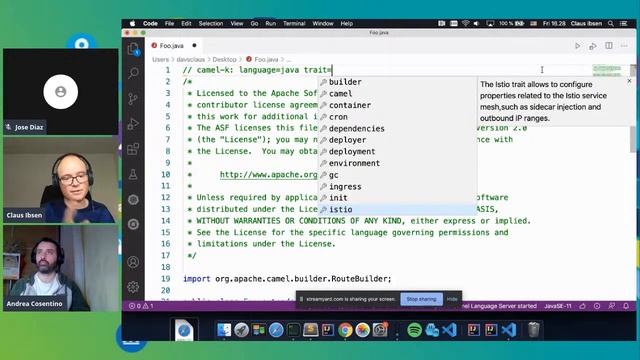Click the Users breadcrumb segment

[160, 60]
